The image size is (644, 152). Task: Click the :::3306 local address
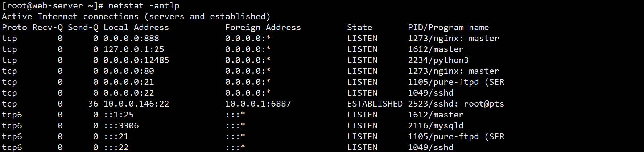[121, 126]
